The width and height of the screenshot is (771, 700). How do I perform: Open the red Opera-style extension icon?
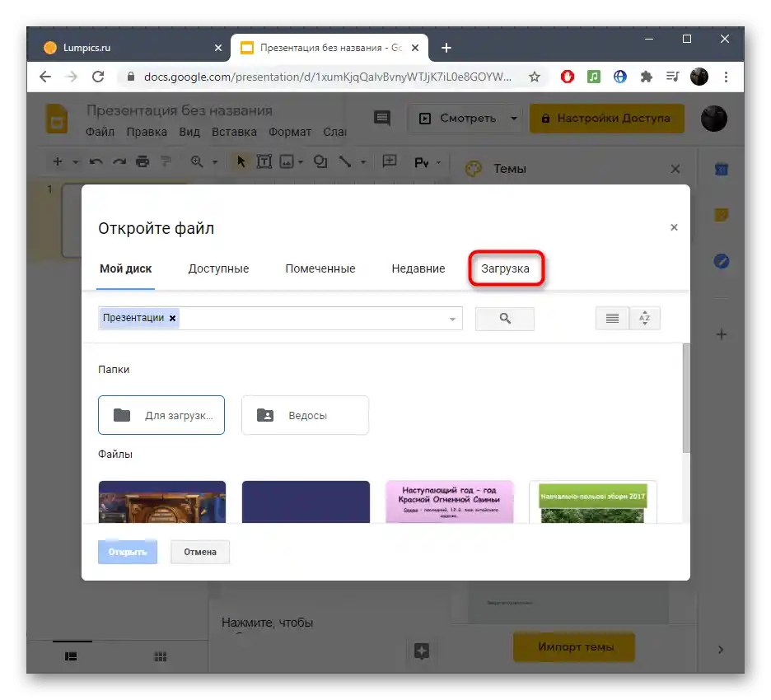click(568, 77)
